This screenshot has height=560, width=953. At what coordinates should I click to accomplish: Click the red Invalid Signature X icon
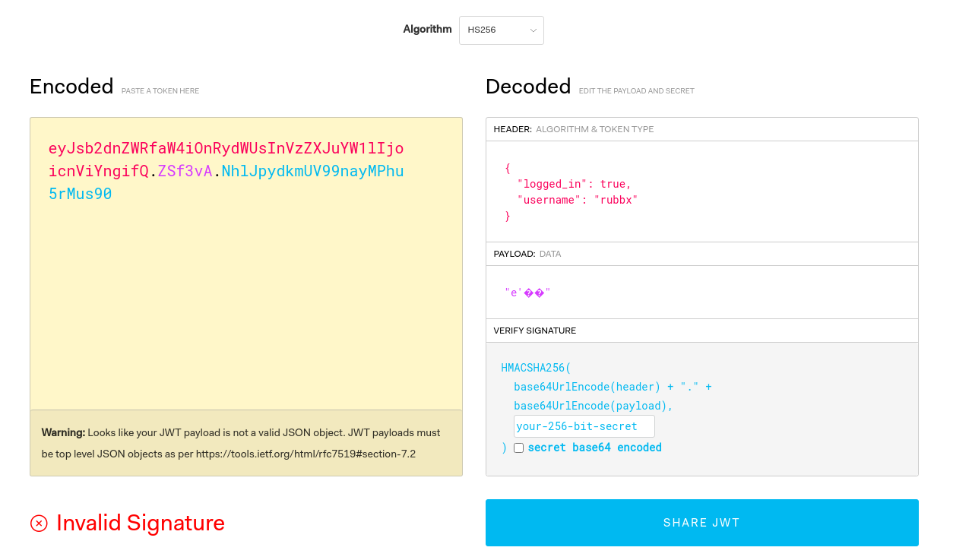click(39, 523)
